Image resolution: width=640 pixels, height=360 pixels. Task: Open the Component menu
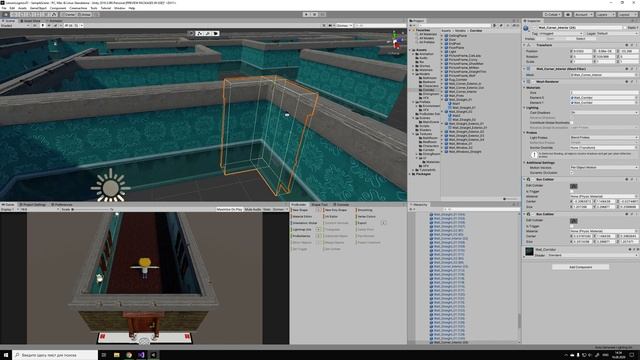click(x=58, y=8)
